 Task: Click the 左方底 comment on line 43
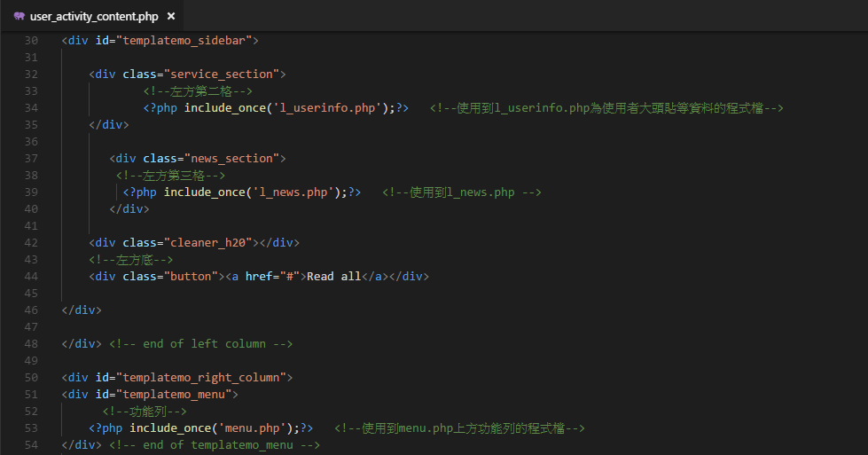[130, 260]
